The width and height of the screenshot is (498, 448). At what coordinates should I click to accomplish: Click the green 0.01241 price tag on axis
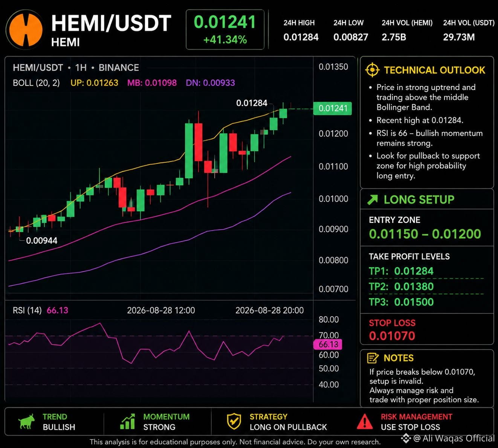[x=333, y=108]
